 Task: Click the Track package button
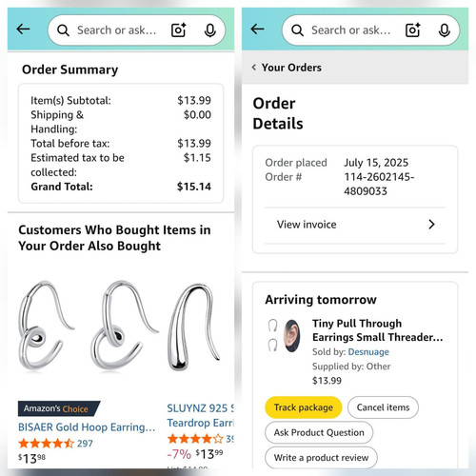(304, 407)
